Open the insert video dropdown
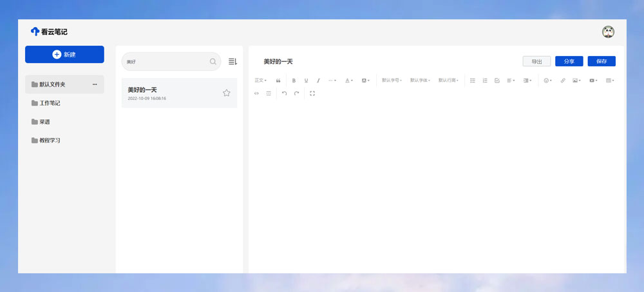 (x=594, y=81)
